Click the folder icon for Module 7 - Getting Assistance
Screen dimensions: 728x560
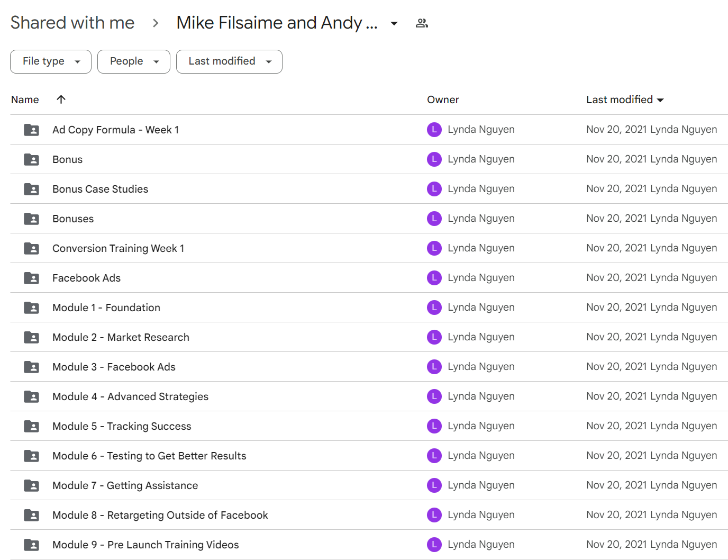point(31,485)
